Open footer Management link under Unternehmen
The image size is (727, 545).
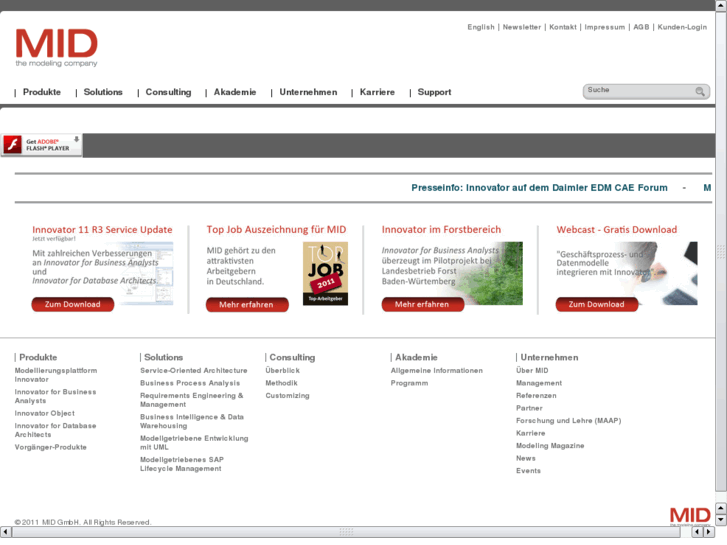click(x=539, y=383)
